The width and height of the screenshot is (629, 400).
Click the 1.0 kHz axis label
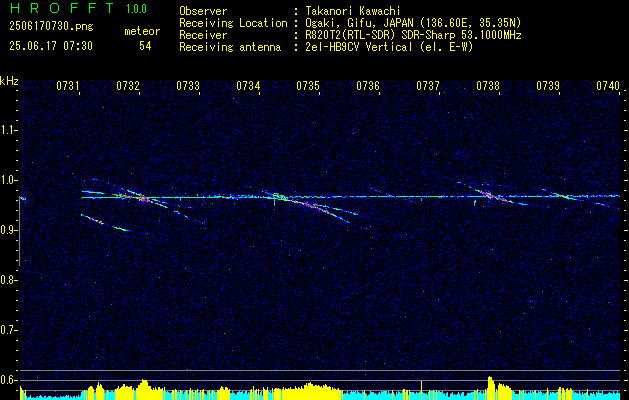point(8,180)
